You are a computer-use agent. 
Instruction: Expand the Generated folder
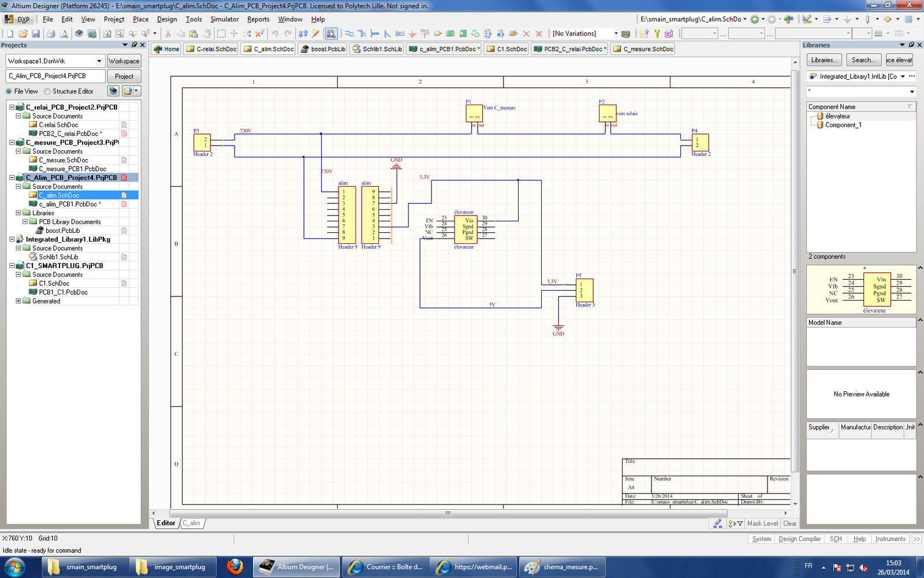[18, 301]
